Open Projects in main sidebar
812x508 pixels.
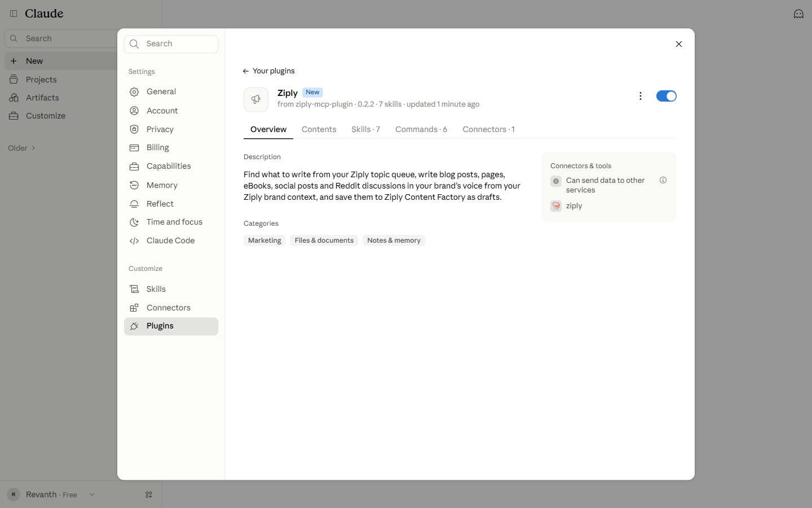[41, 80]
